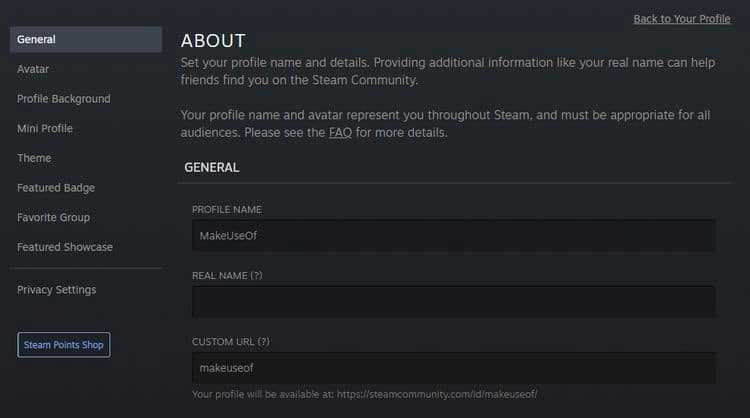Click into the empty Real Name field
Screen dimensions: 750x418
(x=454, y=302)
